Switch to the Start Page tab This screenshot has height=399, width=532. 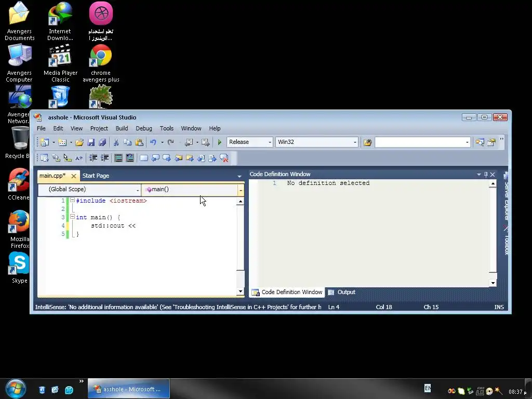[96, 176]
